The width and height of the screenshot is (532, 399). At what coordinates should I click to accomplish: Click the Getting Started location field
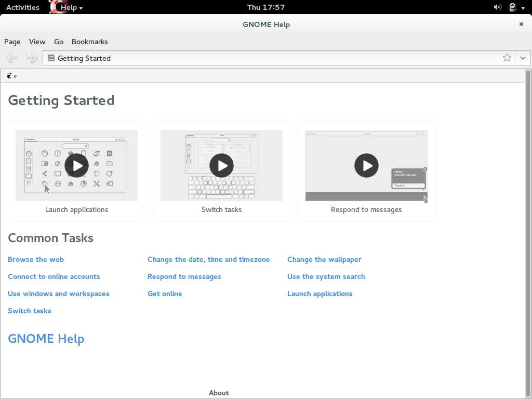pos(279,58)
